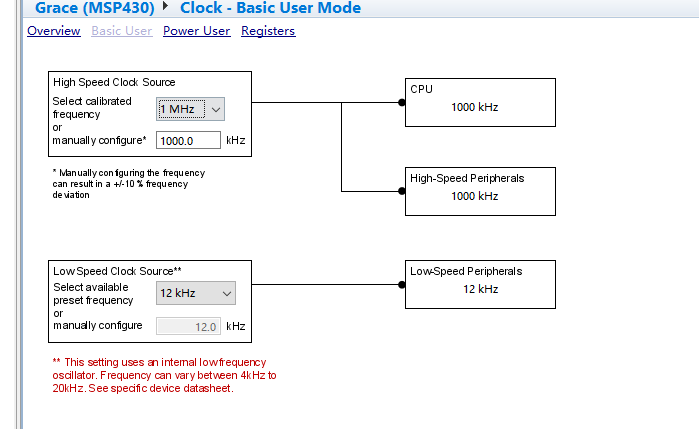The width and height of the screenshot is (699, 429).
Task: Click the CPU 1000 kHz block
Action: click(480, 103)
